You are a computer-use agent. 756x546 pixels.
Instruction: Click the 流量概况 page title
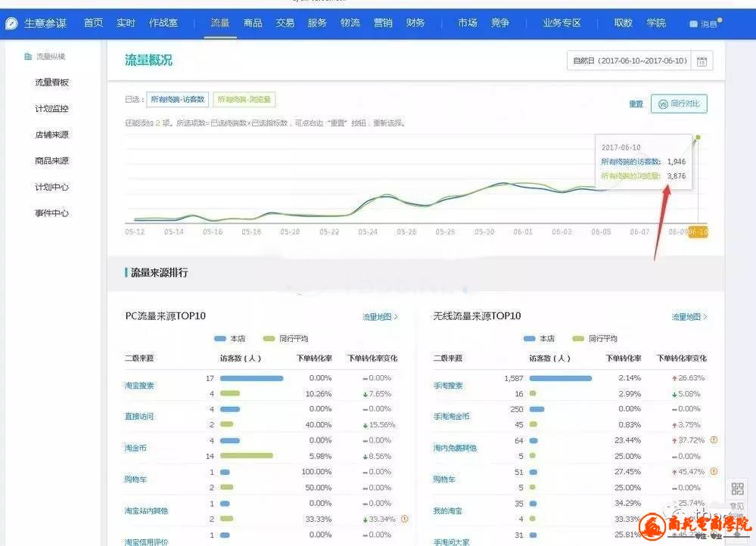148,60
